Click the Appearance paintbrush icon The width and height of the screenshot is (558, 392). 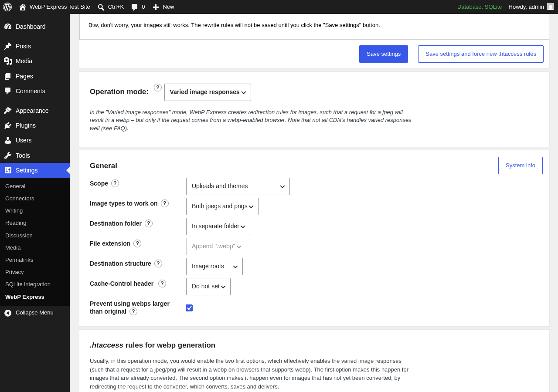point(8,111)
